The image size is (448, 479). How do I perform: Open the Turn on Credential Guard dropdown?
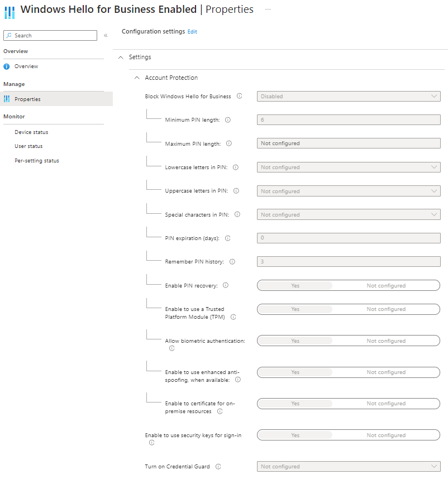pyautogui.click(x=349, y=467)
